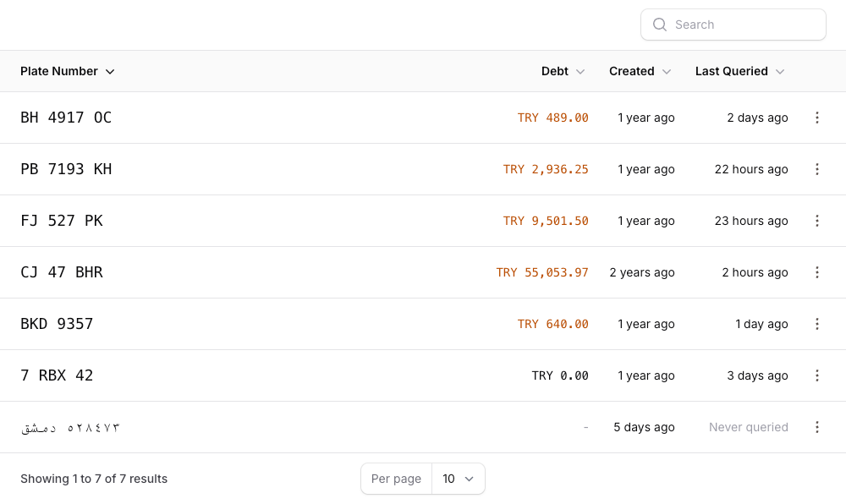Open actions menu for never-queried Arabic plate
Viewport: 846px width, 504px height.
pyautogui.click(x=816, y=427)
